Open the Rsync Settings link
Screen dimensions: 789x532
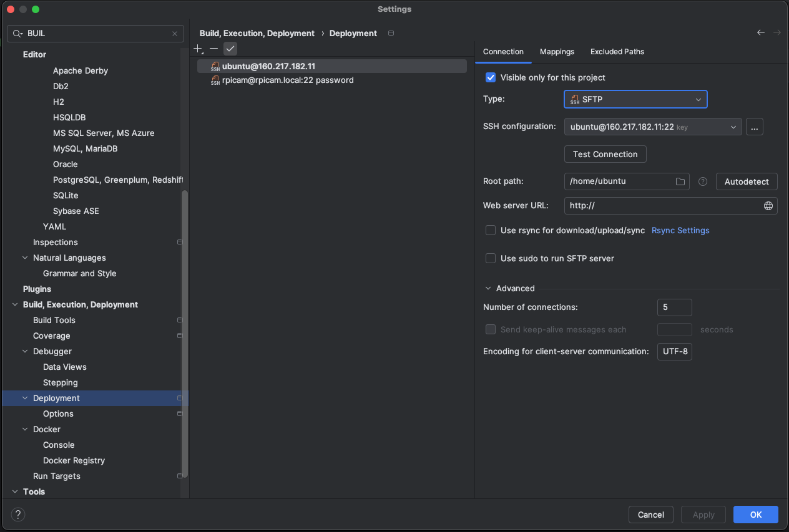click(680, 230)
